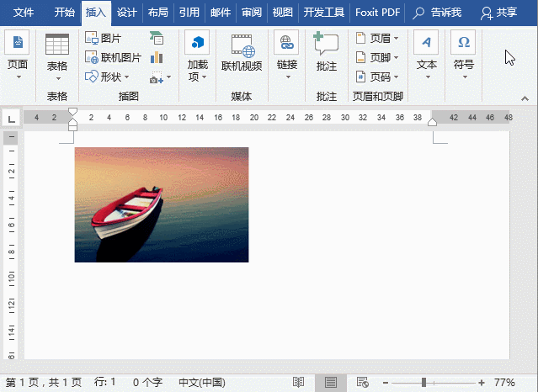Switch to Read Mode view

point(298,383)
